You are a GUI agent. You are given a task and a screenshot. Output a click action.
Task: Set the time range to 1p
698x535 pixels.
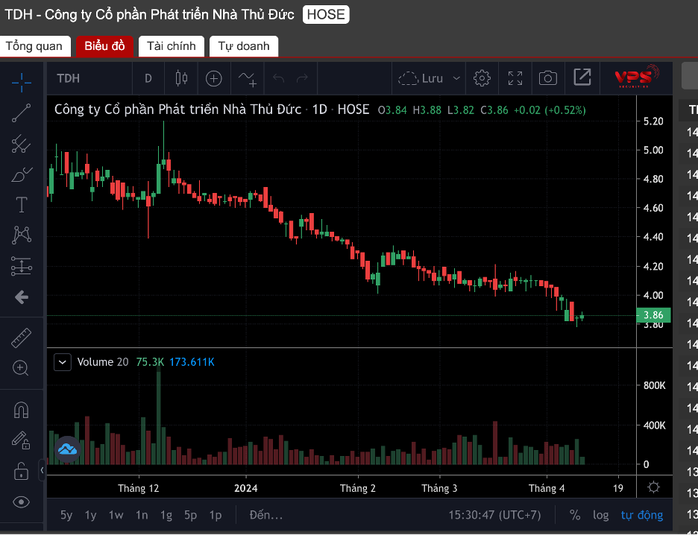(x=215, y=515)
